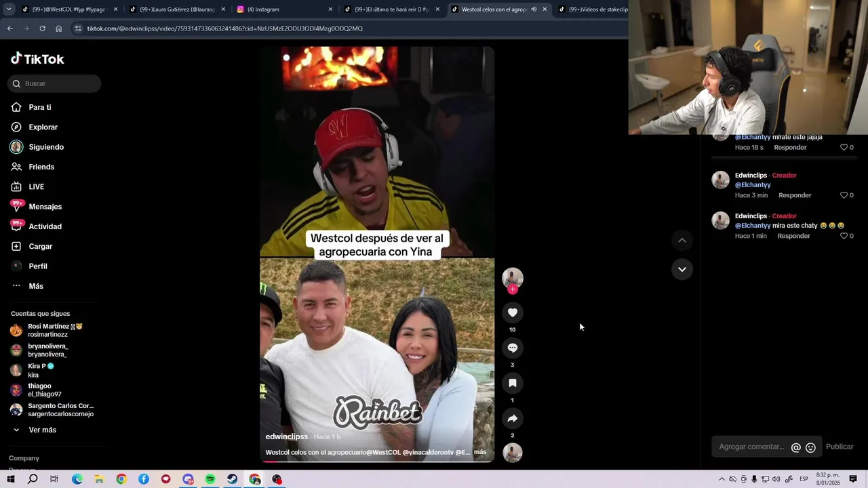Reply to the 'Hace 1 min' comment
The height and width of the screenshot is (488, 868).
793,236
